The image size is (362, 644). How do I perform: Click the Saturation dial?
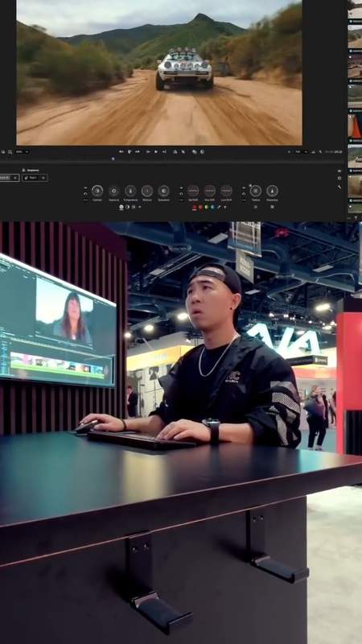pyautogui.click(x=164, y=191)
